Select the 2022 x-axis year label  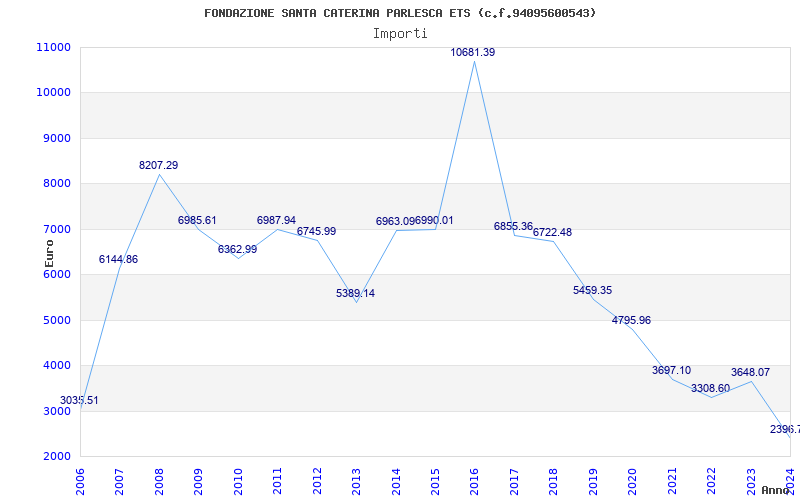coord(711,482)
